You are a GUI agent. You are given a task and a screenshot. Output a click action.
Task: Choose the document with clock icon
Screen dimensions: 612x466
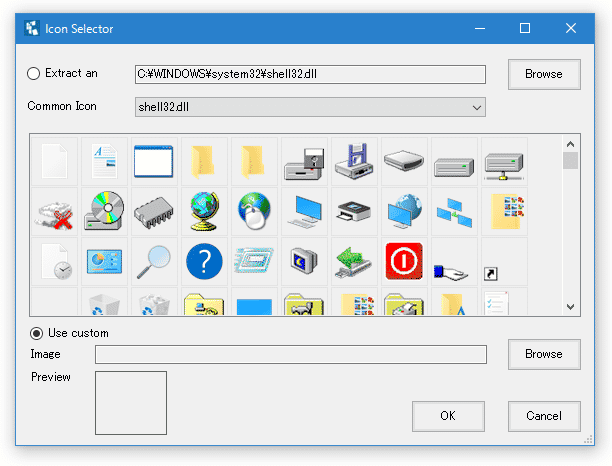click(56, 262)
